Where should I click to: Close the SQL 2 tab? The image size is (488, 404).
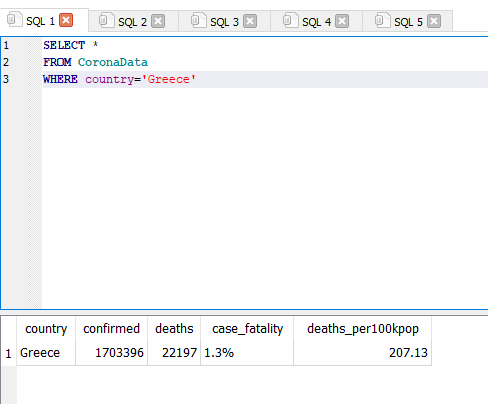click(x=158, y=21)
